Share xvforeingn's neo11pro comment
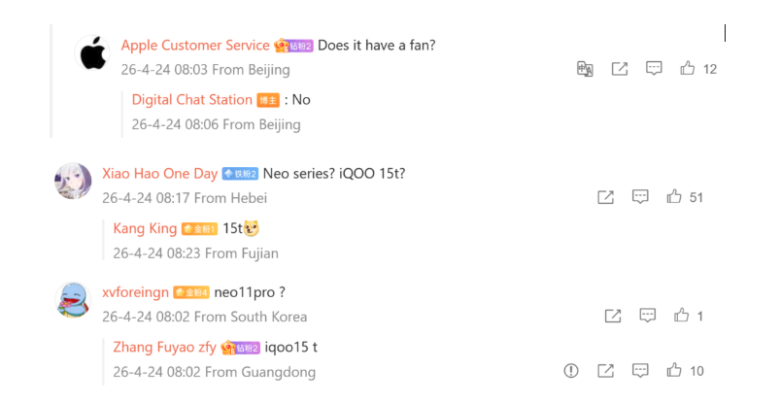This screenshot has height=403, width=780. tap(613, 316)
